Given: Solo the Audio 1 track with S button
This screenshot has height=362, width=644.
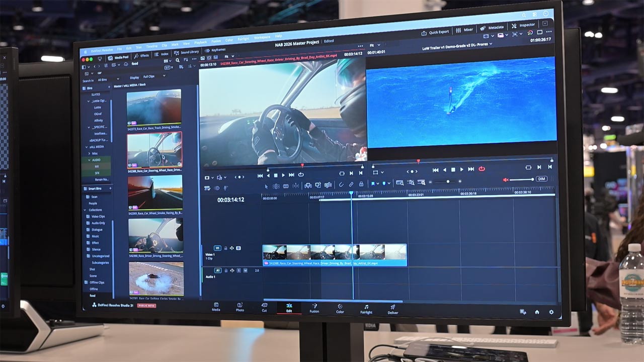Looking at the screenshot, I should tap(238, 270).
